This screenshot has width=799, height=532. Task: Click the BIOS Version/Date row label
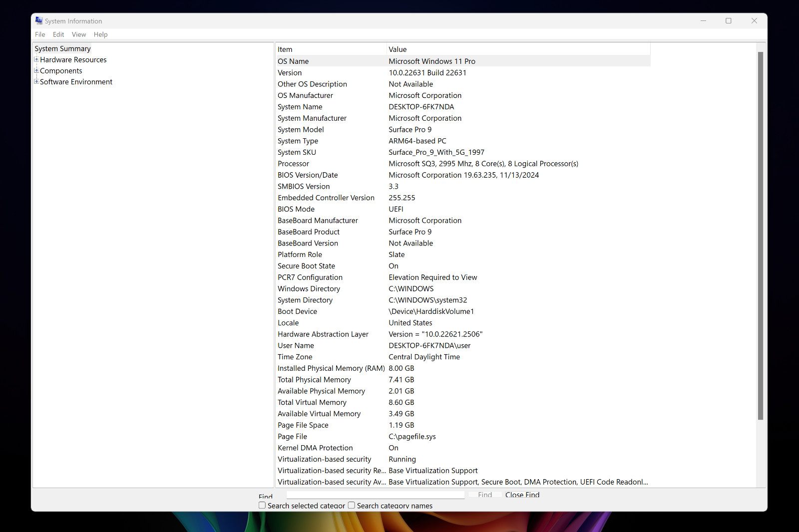pyautogui.click(x=308, y=175)
